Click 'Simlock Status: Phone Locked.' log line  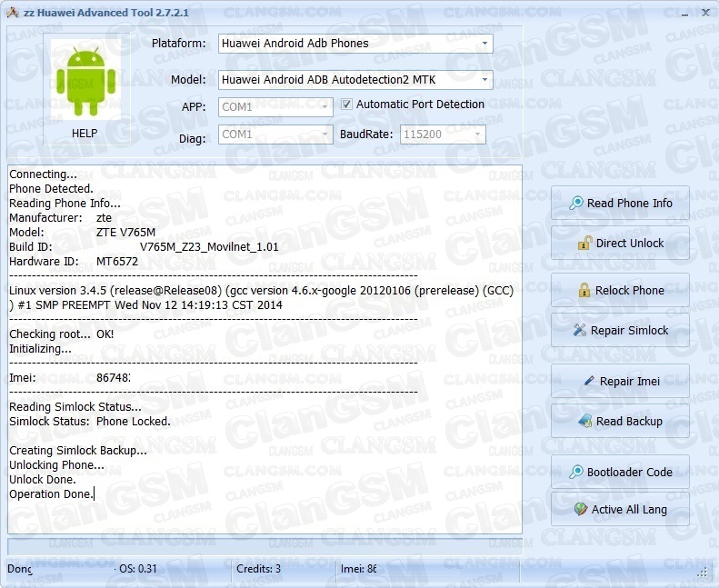[90, 421]
